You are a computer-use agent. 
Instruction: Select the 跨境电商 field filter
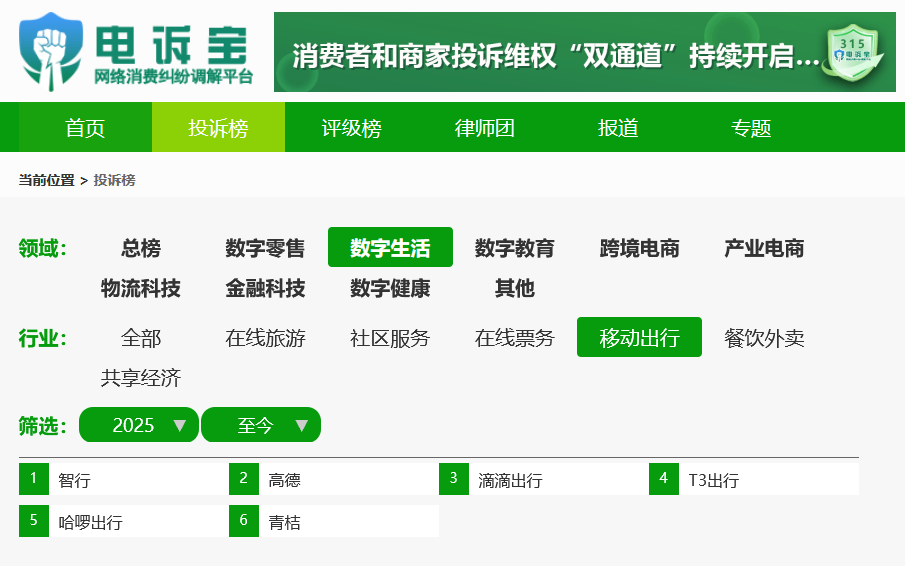click(640, 248)
